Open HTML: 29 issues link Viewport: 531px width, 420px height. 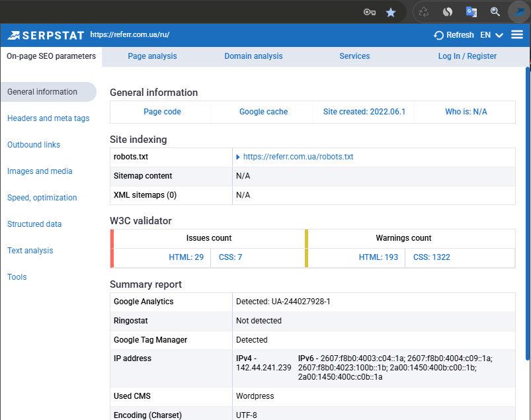[186, 257]
